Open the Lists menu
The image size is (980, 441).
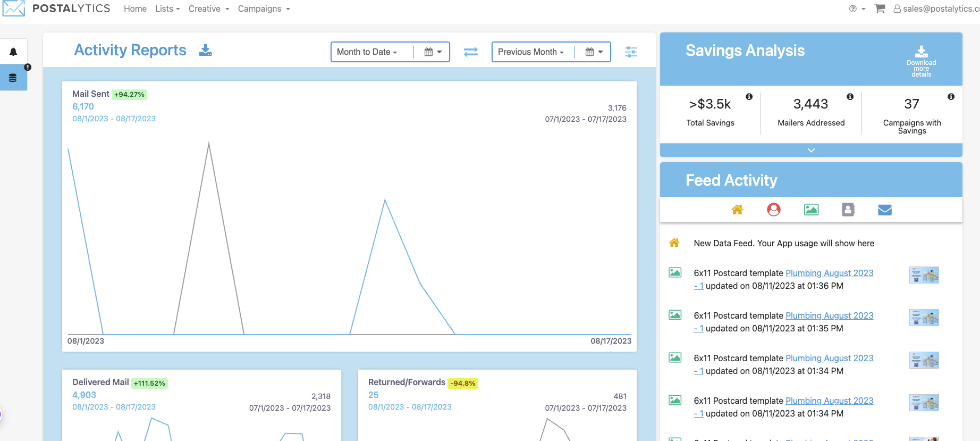click(167, 9)
